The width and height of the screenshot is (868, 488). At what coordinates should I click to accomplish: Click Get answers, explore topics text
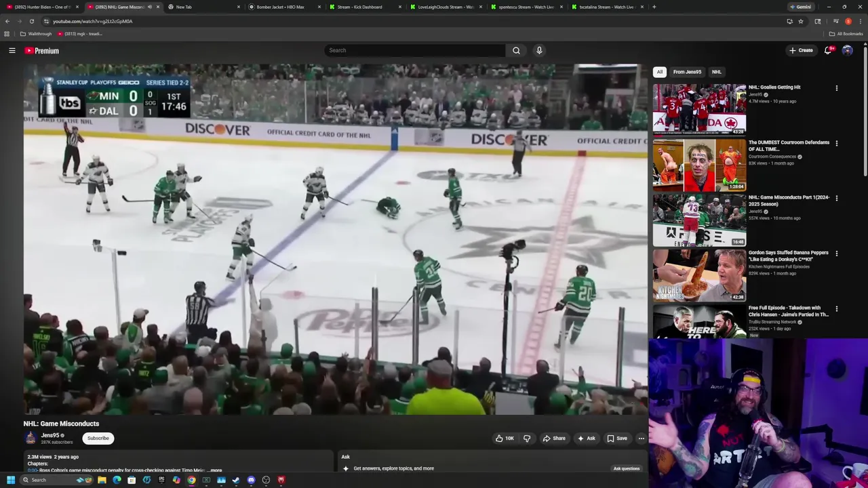(393, 468)
